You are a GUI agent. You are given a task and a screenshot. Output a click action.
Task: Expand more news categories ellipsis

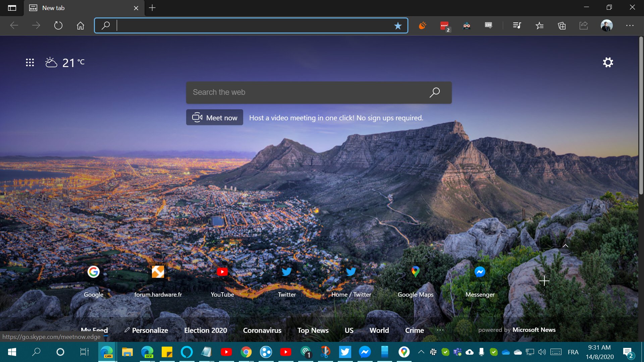click(440, 330)
